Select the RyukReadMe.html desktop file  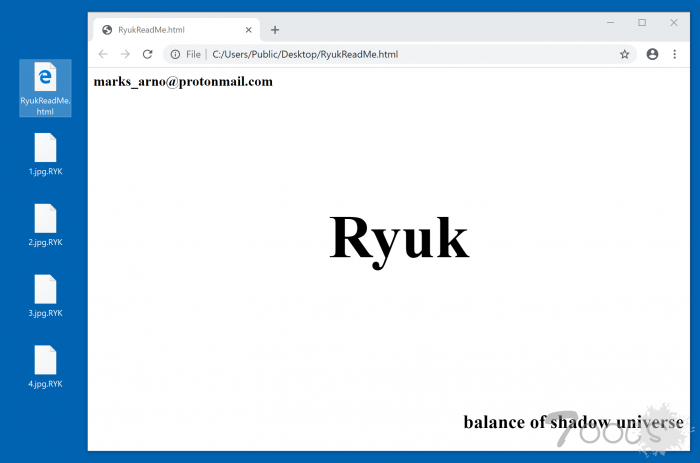pos(45,88)
